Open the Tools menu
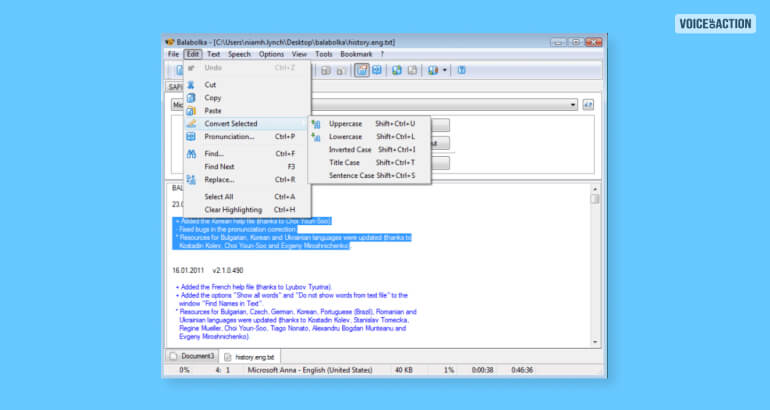770x410 pixels. tap(324, 54)
